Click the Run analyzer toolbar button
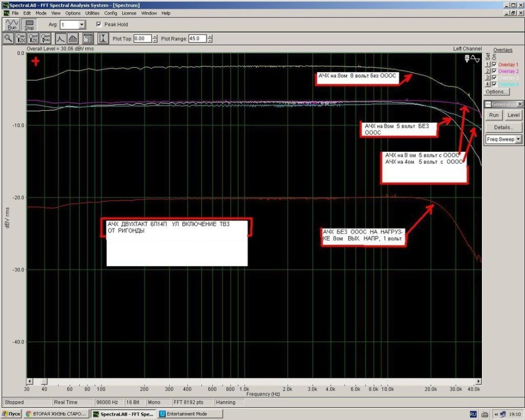The width and height of the screenshot is (525, 420). click(11, 25)
